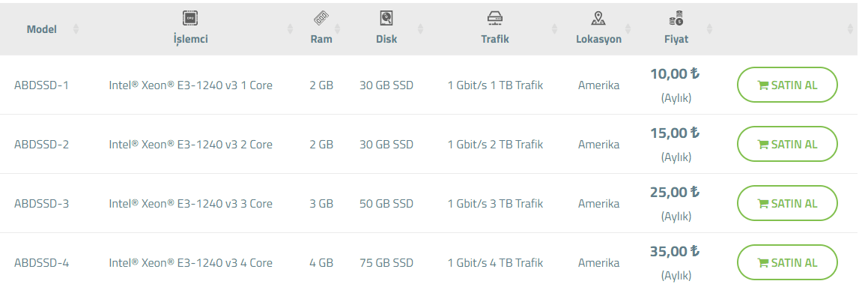The height and width of the screenshot is (290, 868).
Task: Click the coins icon above Fiyat
Action: [676, 19]
